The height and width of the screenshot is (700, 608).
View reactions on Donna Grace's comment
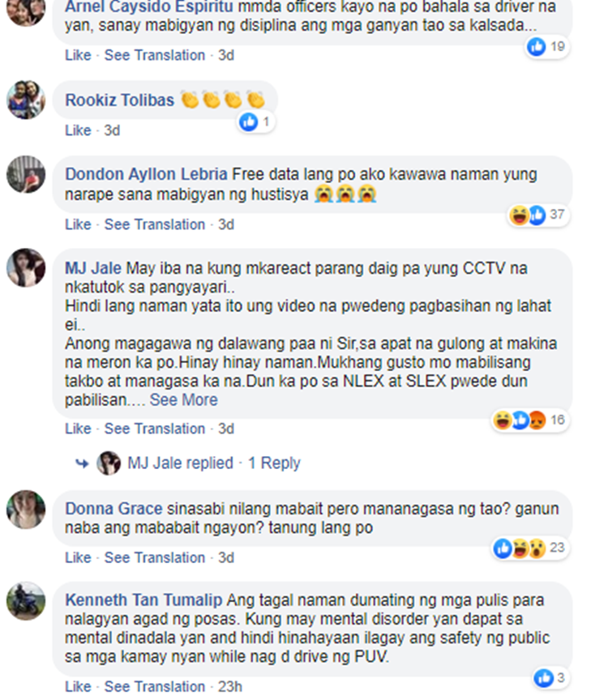click(x=530, y=548)
